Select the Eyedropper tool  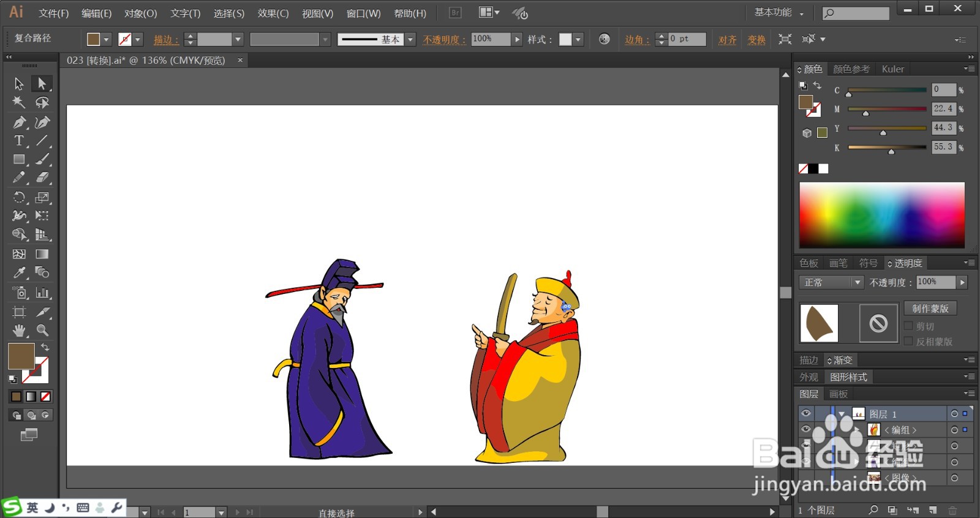coord(19,272)
